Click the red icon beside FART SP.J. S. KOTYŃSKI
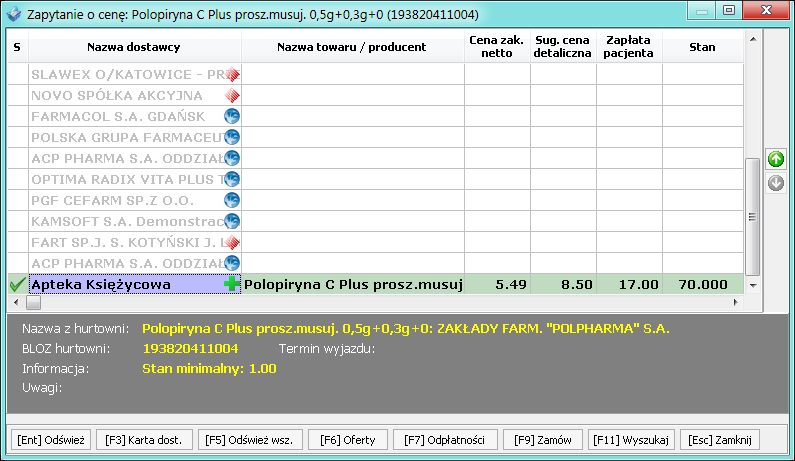Viewport: 795px width, 461px height. point(232,242)
